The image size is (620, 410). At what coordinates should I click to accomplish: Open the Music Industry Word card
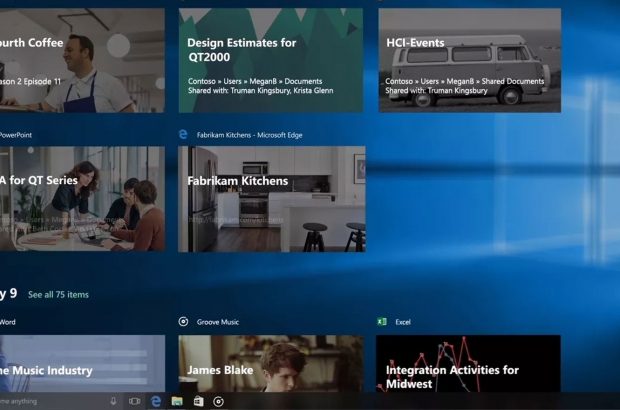tap(82, 364)
